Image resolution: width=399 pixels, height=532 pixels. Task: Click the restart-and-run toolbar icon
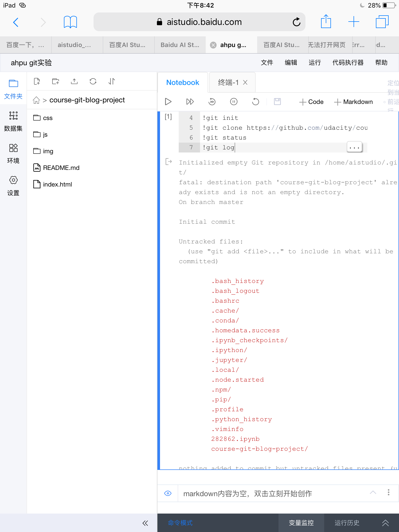212,102
